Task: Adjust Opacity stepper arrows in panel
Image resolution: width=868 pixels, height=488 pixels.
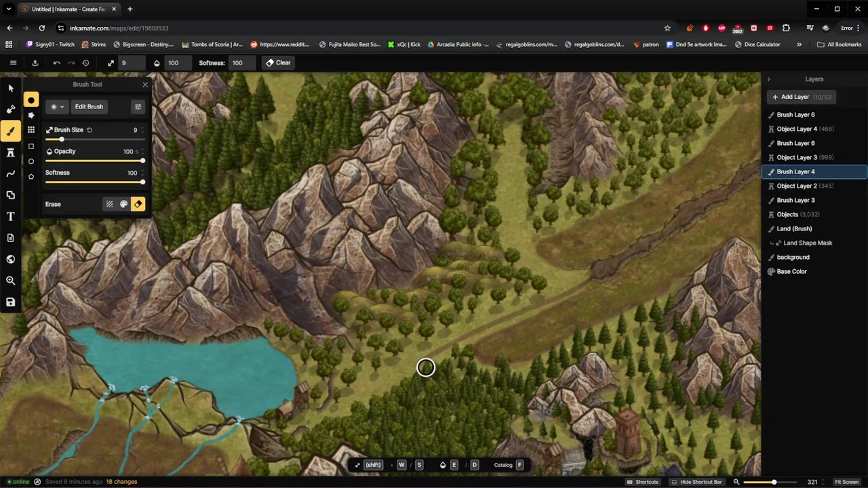Action: click(142, 151)
